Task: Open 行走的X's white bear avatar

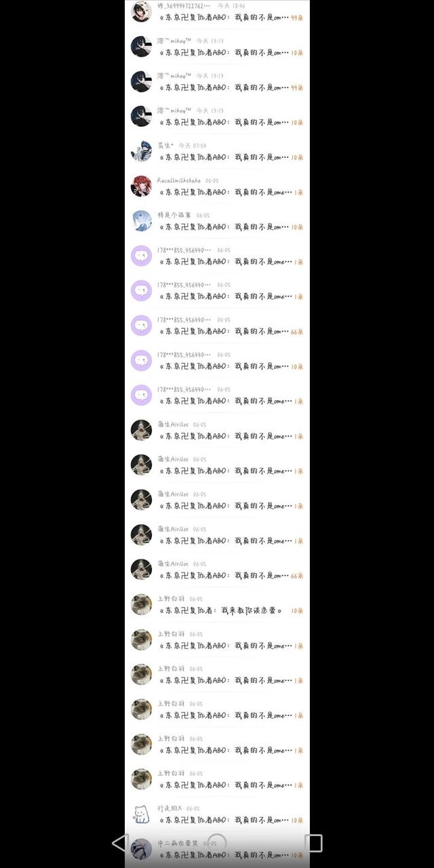Action: (x=141, y=814)
